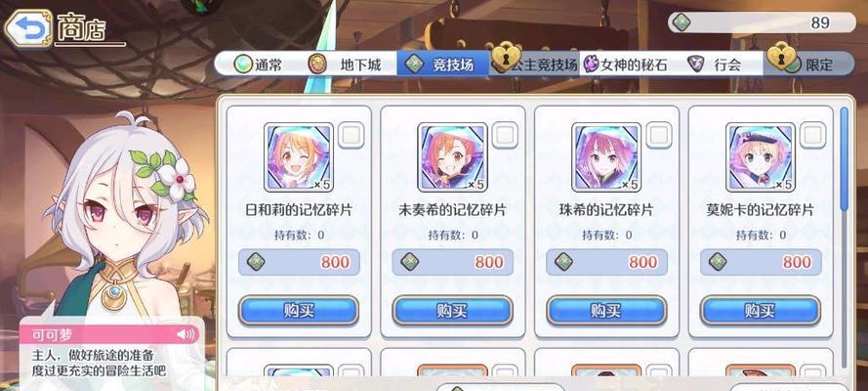The image size is (868, 391).
Task: Click the vertical scrollbar of item list
Action: pos(844,239)
